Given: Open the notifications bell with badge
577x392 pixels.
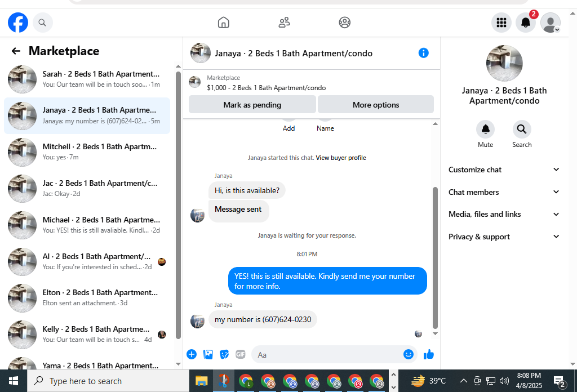Looking at the screenshot, I should point(526,23).
